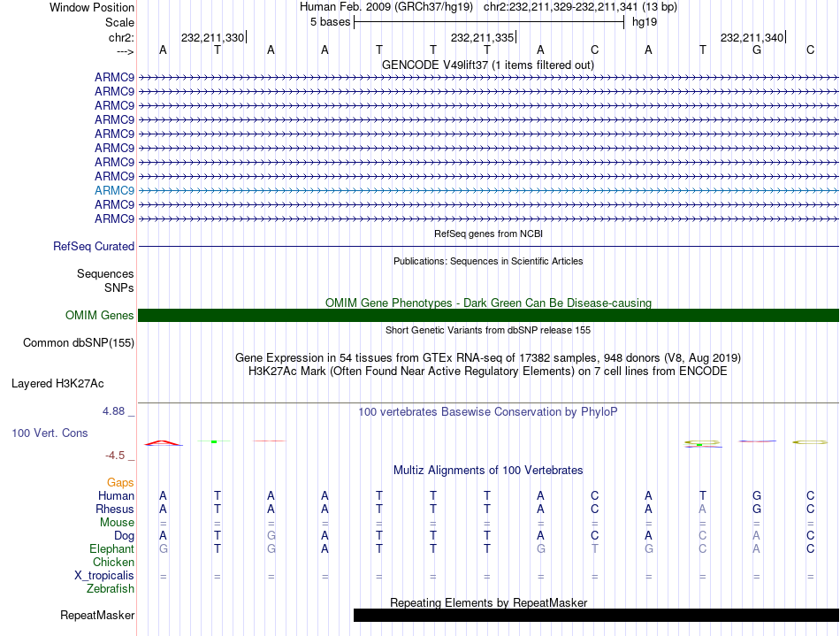The height and width of the screenshot is (636, 840).
Task: Click the ---> strand direction arrow label
Action: point(125,51)
